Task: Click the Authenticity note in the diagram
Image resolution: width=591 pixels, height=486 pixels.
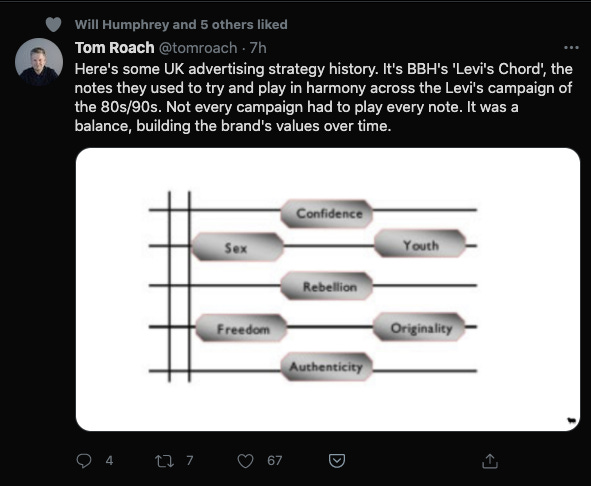Action: (x=327, y=367)
